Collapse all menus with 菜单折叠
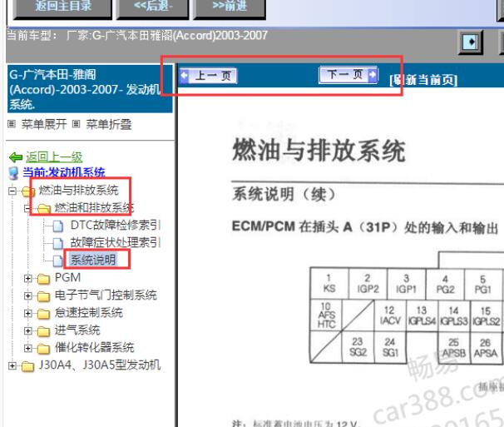 click(109, 124)
